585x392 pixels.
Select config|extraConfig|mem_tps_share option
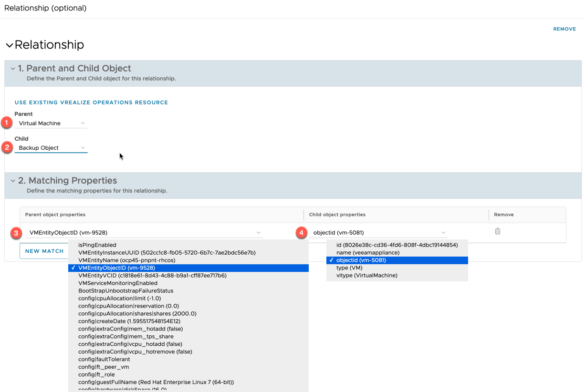point(188,337)
